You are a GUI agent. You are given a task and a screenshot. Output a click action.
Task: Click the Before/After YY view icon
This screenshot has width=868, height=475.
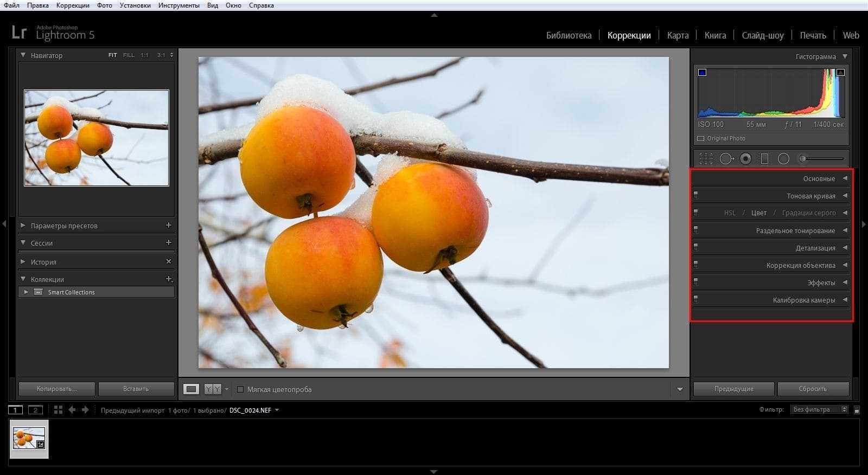[213, 389]
